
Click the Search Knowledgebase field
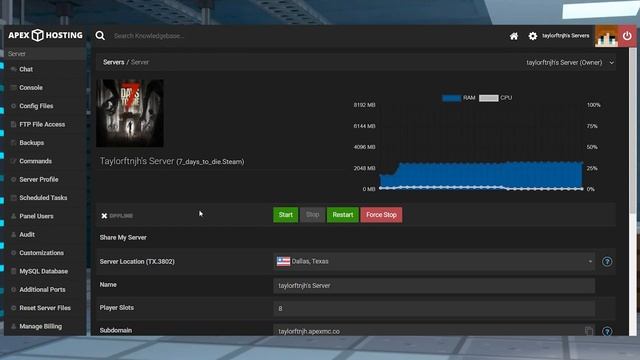[x=149, y=36]
